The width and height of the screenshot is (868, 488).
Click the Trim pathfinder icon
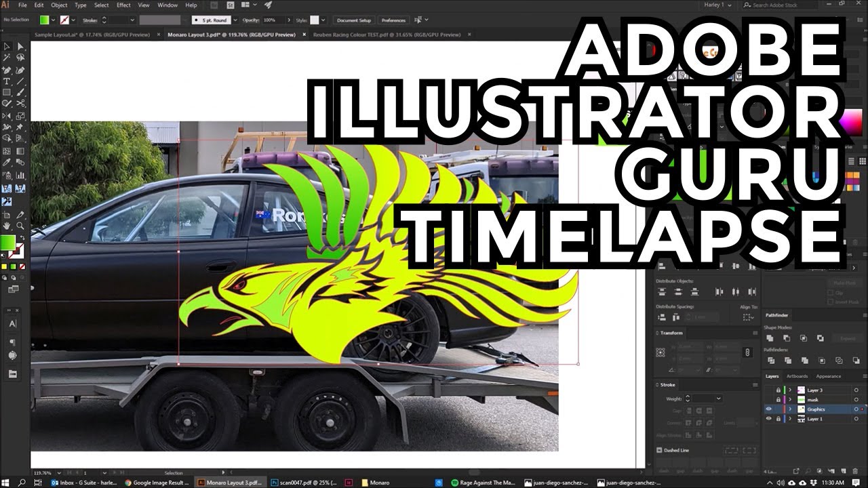(787, 361)
